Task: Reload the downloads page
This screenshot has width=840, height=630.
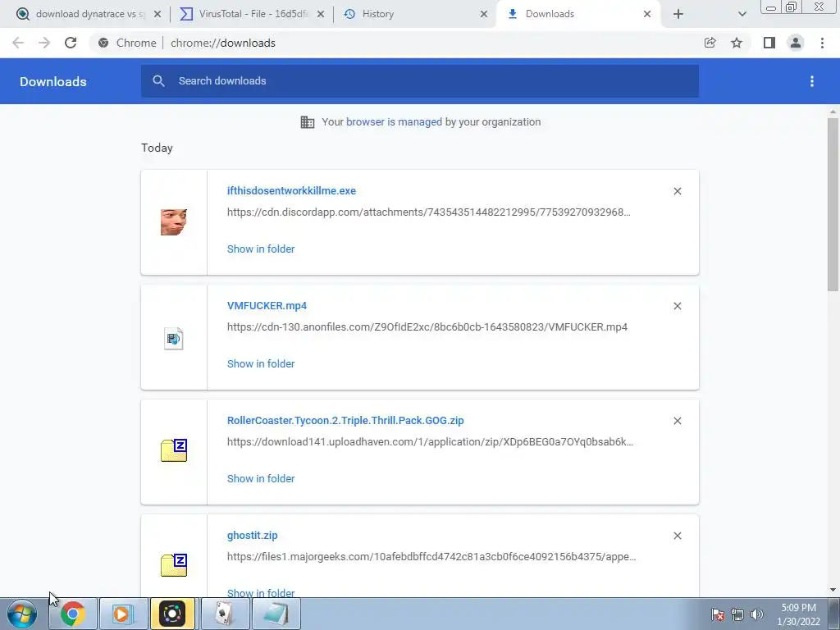Action: click(x=71, y=43)
